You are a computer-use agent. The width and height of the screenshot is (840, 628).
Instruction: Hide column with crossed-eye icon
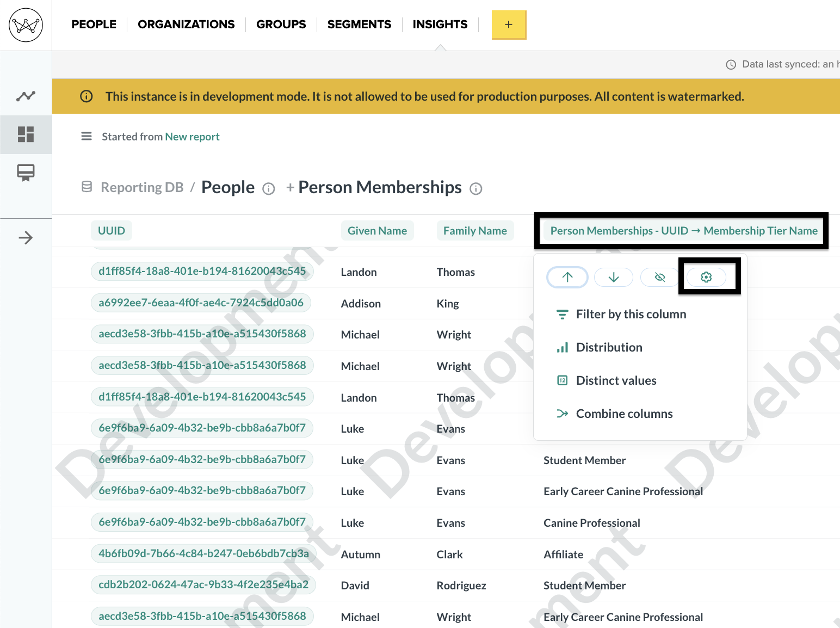coord(660,277)
